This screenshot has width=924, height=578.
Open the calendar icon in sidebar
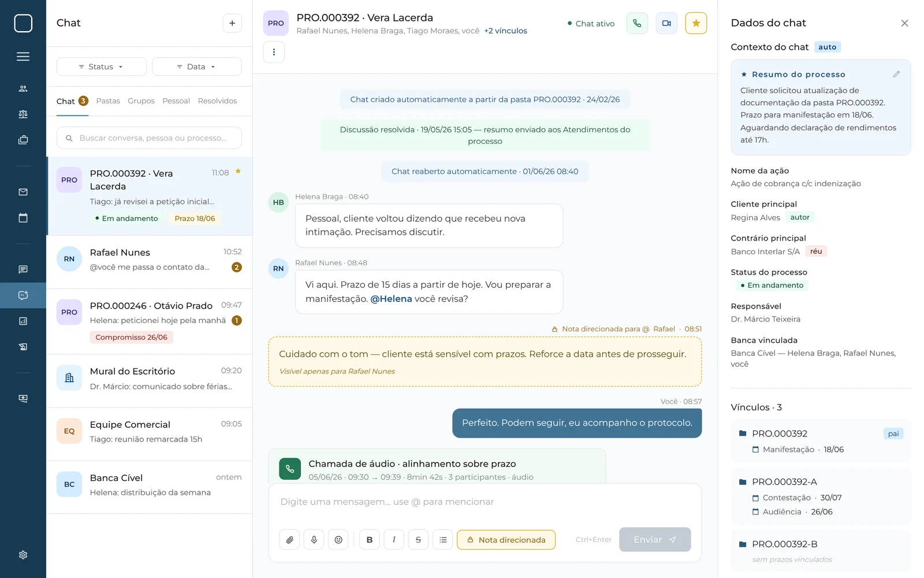[x=23, y=218]
